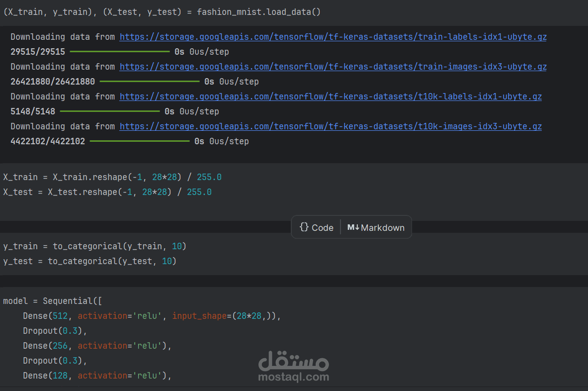Screen dimensions: 588x391
Task: Click the fashion_mnist.load_data() code line
Action: tap(162, 12)
